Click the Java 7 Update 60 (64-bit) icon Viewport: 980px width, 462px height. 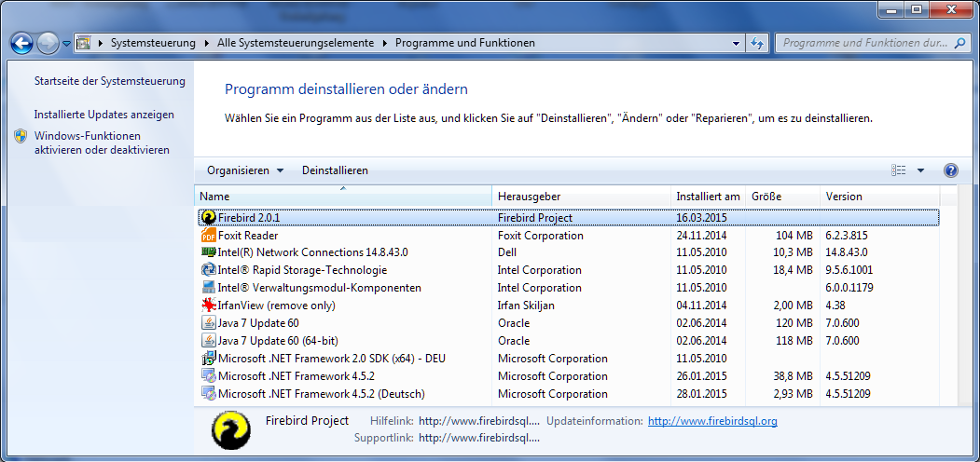pyautogui.click(x=209, y=340)
